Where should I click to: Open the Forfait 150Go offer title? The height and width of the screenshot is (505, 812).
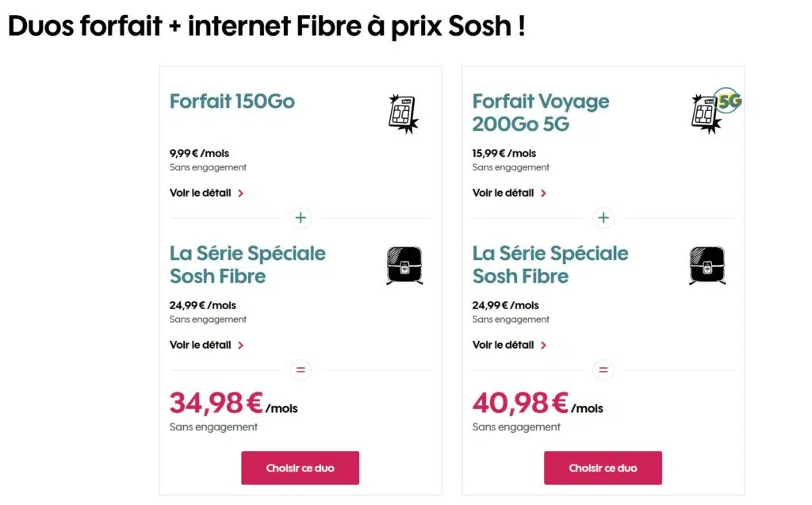pos(232,101)
